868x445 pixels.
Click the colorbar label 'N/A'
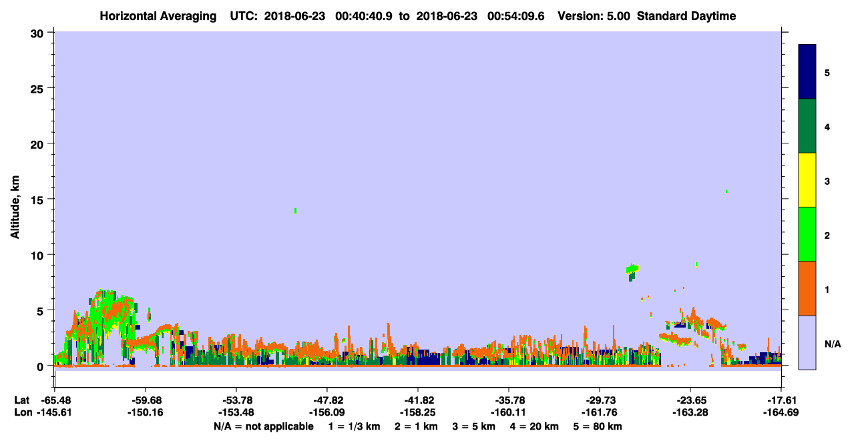832,344
